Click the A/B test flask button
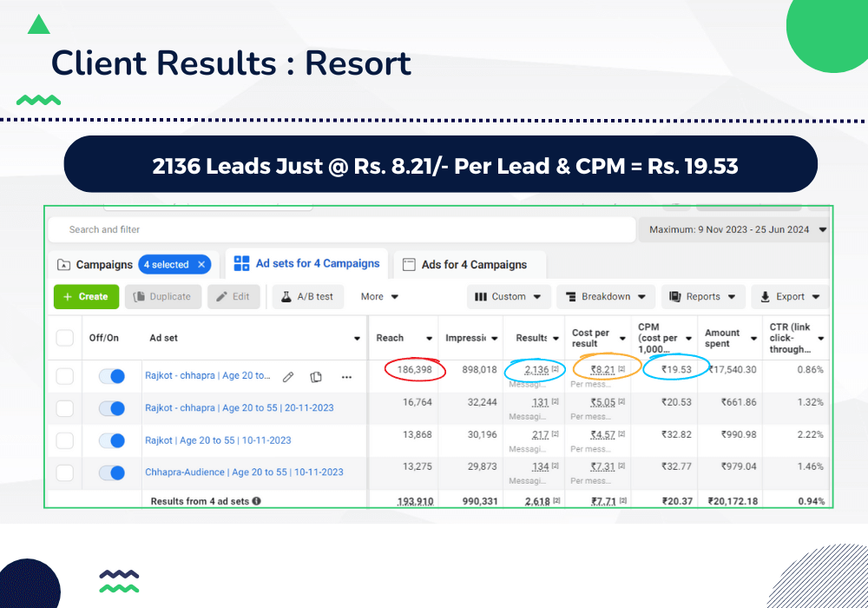Screen dimensions: 868x608 [308, 296]
